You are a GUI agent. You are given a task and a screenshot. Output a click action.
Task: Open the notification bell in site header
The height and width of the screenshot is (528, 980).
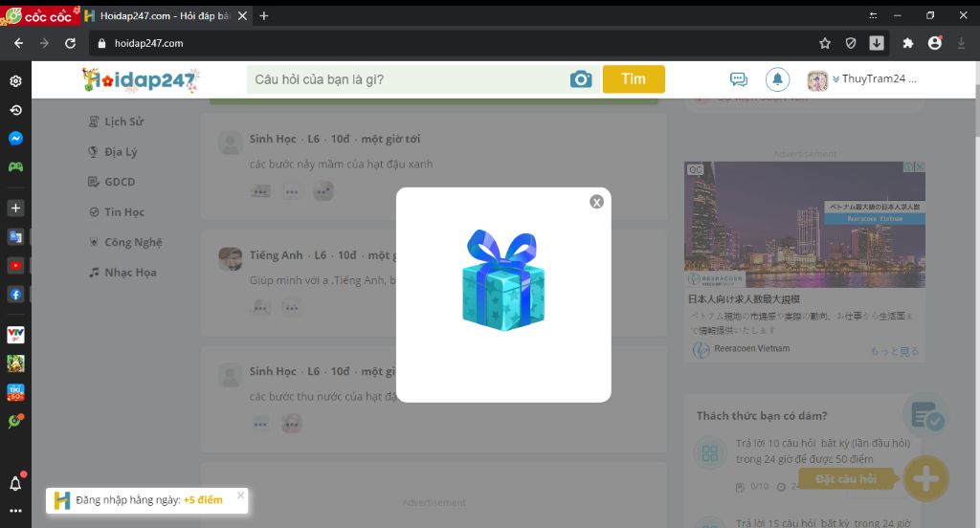[777, 79]
